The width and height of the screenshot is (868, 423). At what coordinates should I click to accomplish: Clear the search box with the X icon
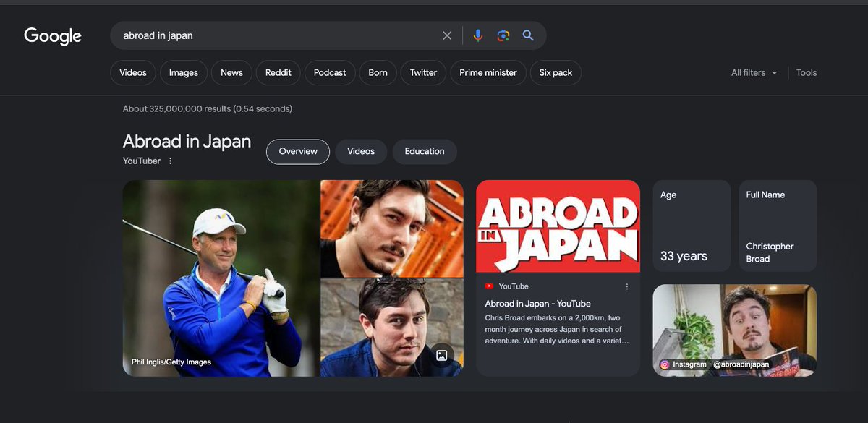pos(447,35)
